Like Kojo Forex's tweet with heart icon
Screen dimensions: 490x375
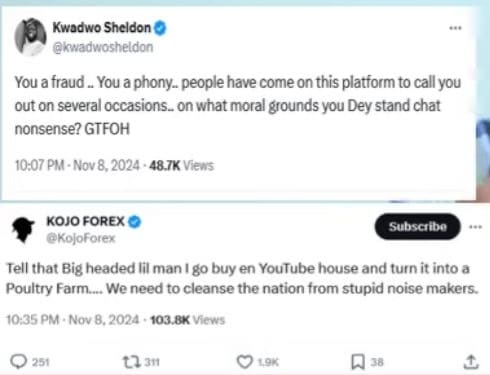pyautogui.click(x=245, y=362)
